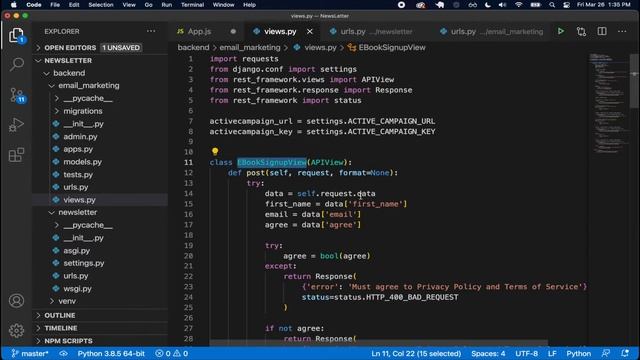Click the horizontal editor scrollbar
Viewport: 640px width, 360px height.
[378, 343]
